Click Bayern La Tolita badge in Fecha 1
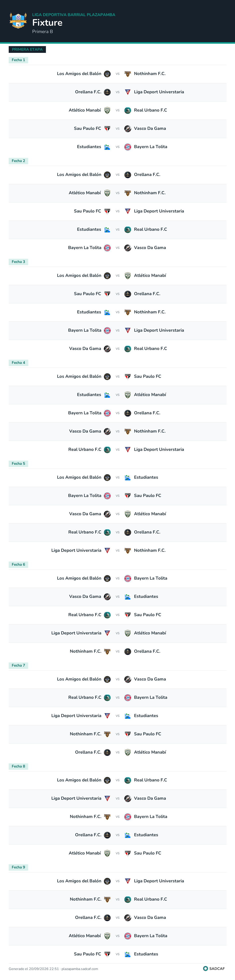 [x=128, y=147]
